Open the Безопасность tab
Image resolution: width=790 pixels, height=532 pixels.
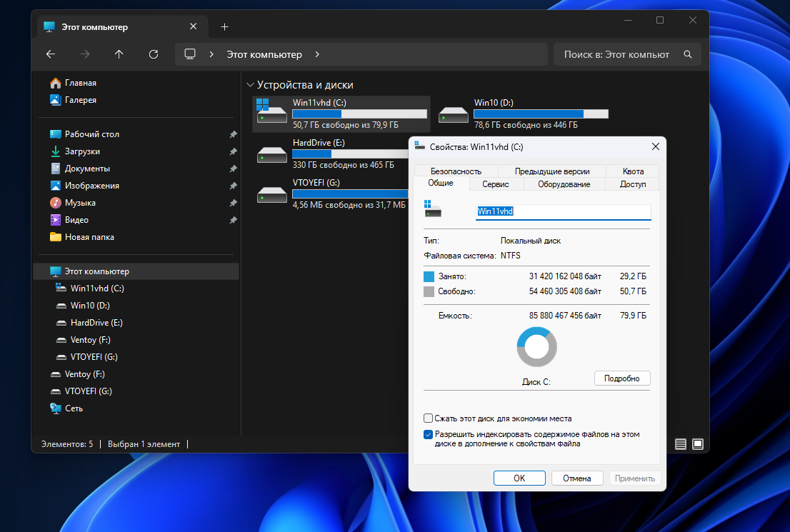(x=456, y=171)
